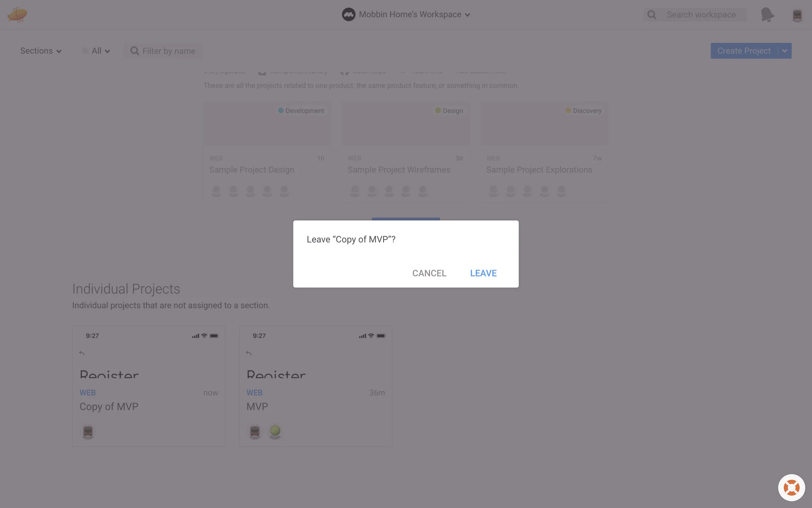812x508 pixels.
Task: Click the Create Project button
Action: pos(743,51)
